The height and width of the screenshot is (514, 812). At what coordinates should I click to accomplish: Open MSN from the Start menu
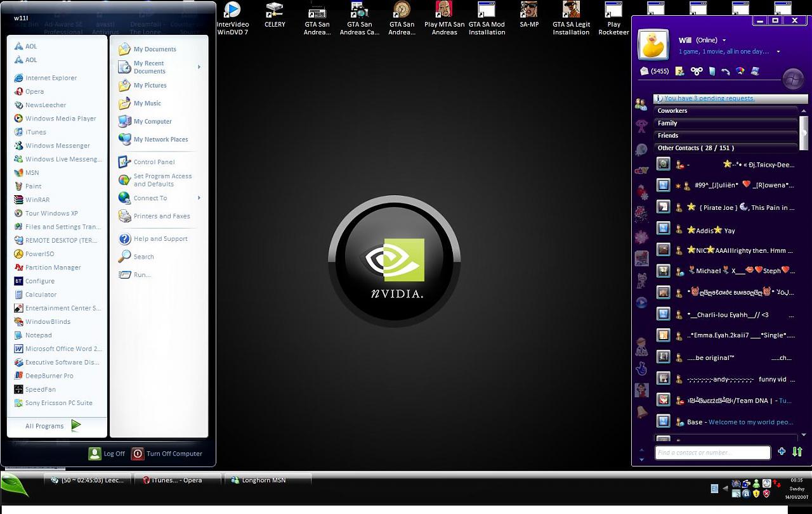[x=26, y=172]
